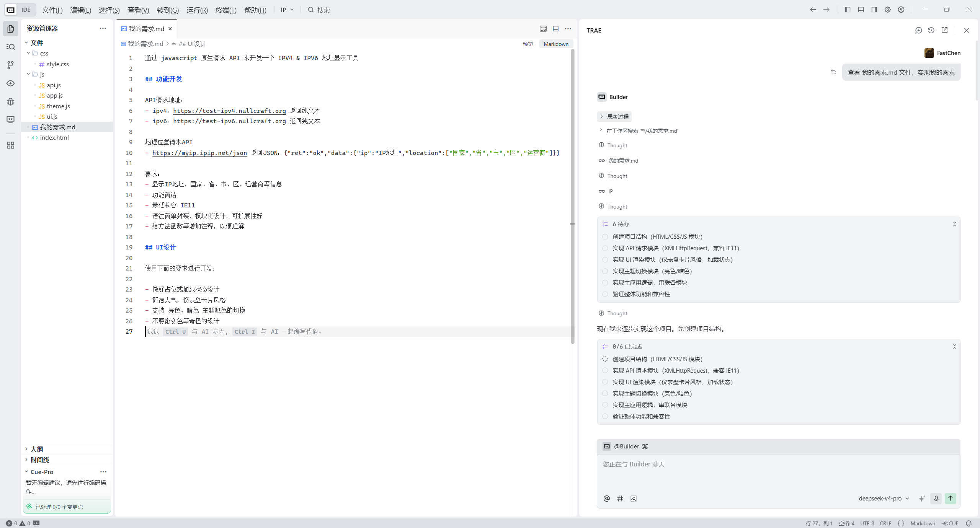
Task: Click the send arrow in chat input
Action: (951, 499)
